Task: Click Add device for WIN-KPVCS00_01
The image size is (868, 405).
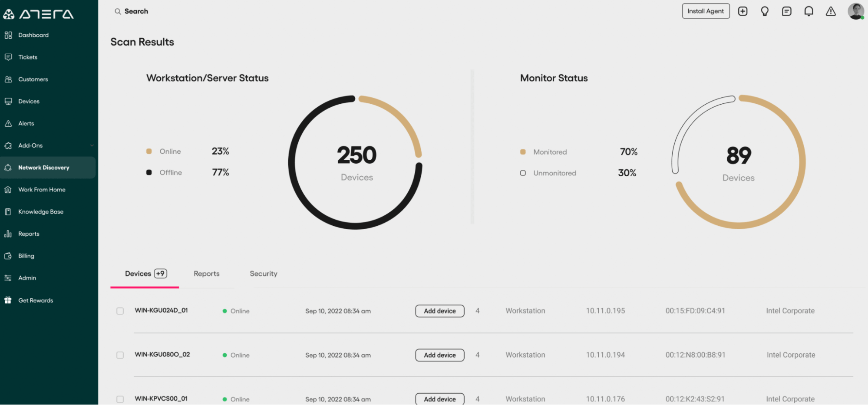Action: pos(440,399)
